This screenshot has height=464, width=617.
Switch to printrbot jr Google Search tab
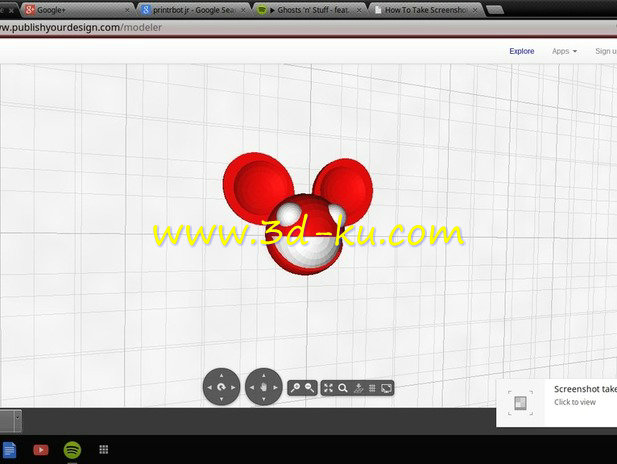click(x=193, y=10)
